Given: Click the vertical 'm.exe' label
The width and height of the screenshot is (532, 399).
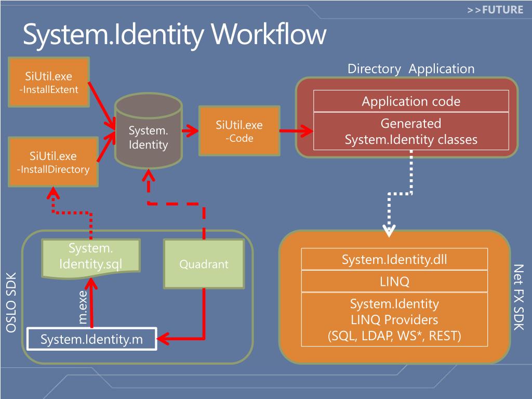Looking at the screenshot, I should pos(83,307).
